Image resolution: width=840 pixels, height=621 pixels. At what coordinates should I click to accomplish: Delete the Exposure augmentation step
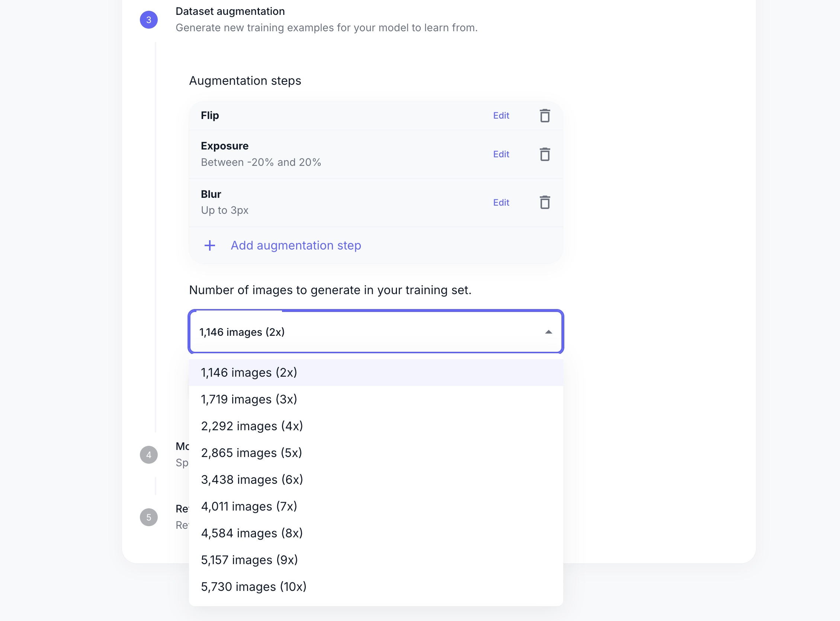point(545,154)
